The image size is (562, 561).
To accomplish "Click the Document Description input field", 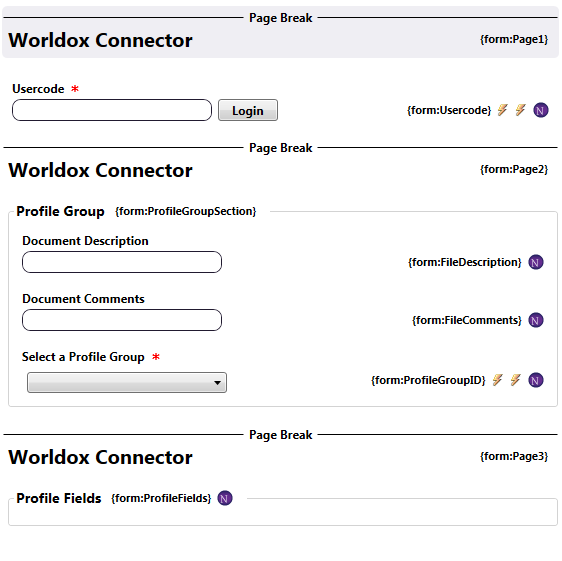I will coord(122,262).
